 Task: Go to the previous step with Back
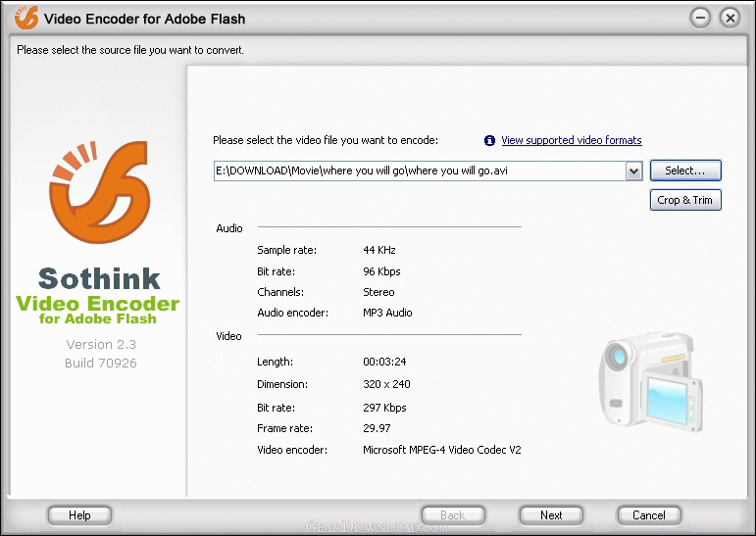(x=453, y=514)
